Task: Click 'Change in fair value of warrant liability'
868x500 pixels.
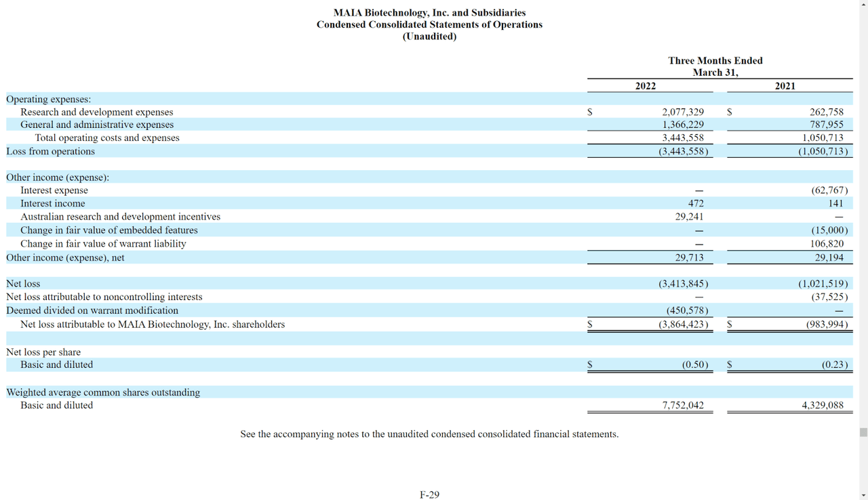Action: pyautogui.click(x=103, y=244)
